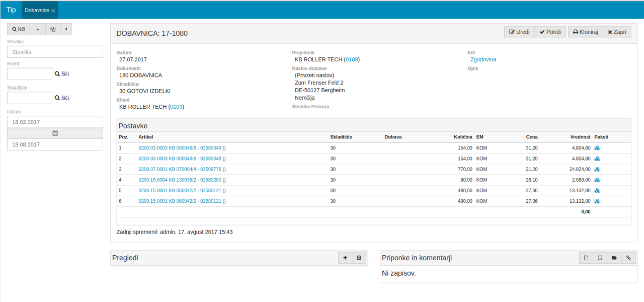Screen dimensions: 644x302
Task: Click the Številka input field
Action: click(55, 51)
